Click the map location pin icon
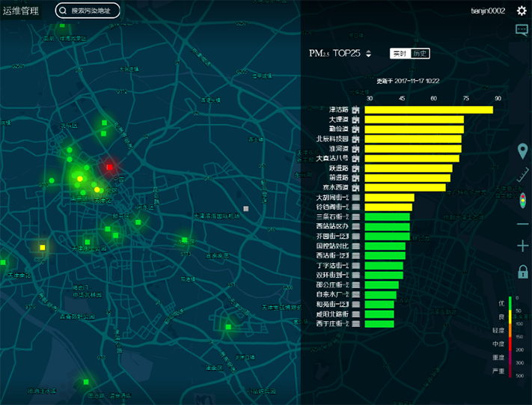Image resolution: width=532 pixels, height=405 pixels. (x=523, y=152)
